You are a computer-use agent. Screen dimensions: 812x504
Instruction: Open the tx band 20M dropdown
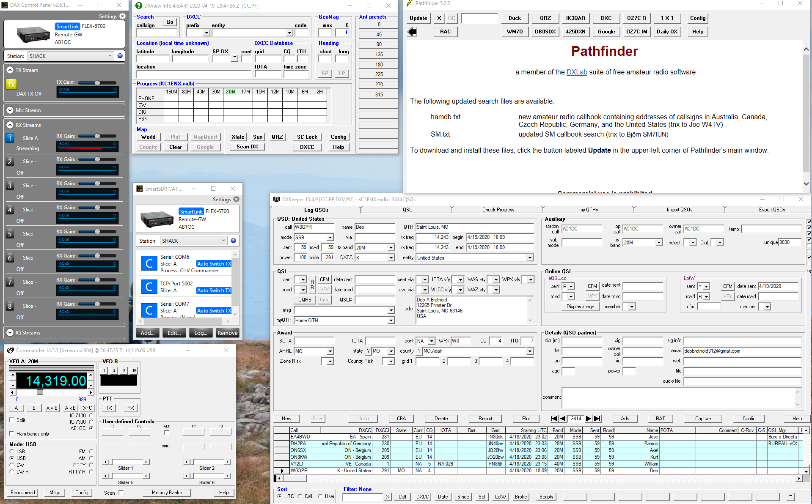391,248
